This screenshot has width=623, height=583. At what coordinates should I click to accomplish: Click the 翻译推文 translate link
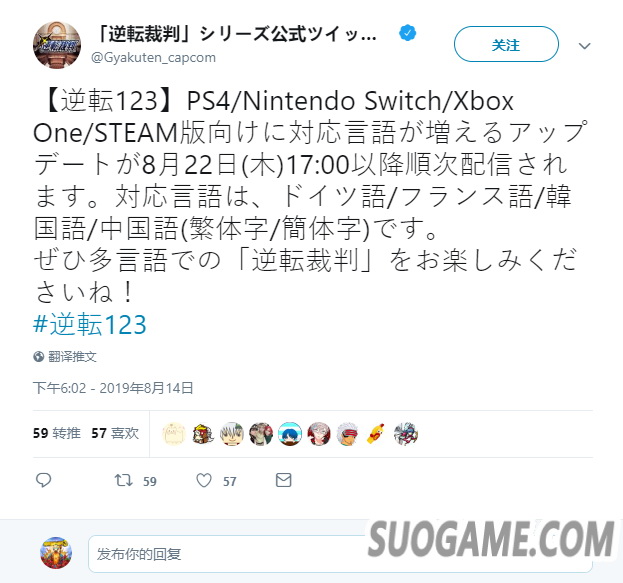tap(72, 356)
